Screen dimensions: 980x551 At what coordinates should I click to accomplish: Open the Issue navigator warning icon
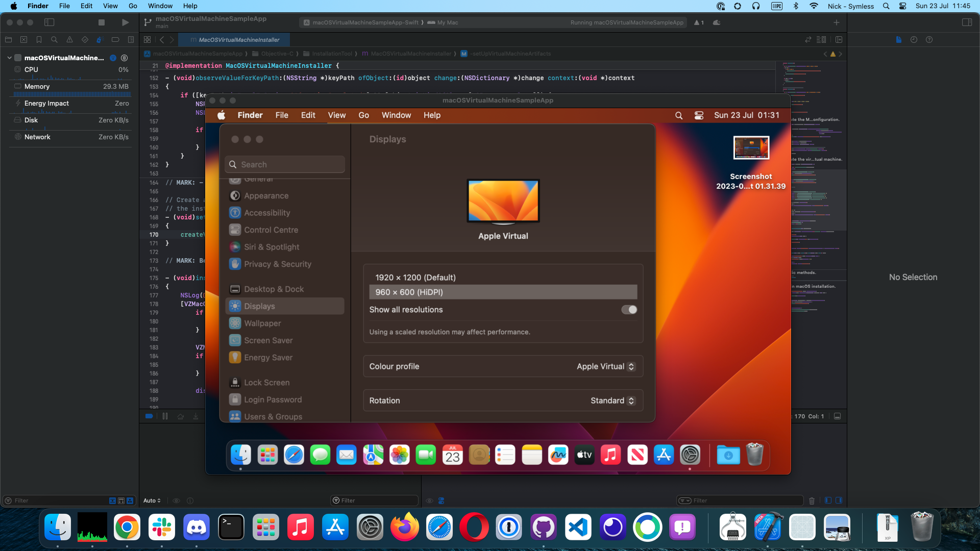tap(69, 40)
